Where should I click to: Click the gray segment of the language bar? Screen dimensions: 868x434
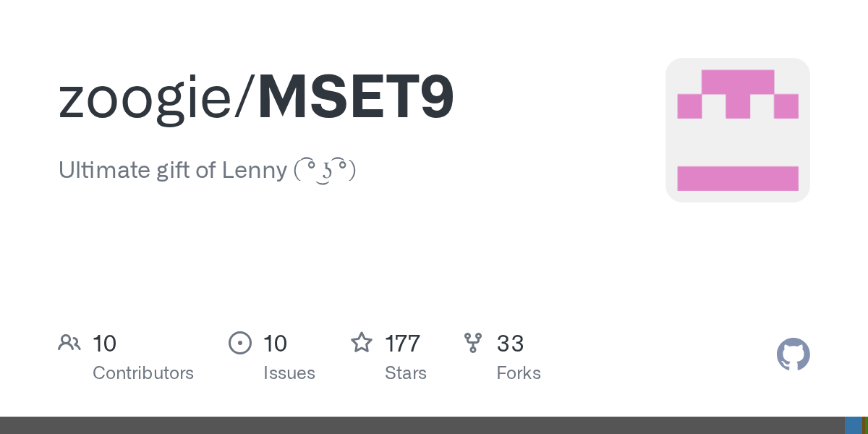coord(420,425)
